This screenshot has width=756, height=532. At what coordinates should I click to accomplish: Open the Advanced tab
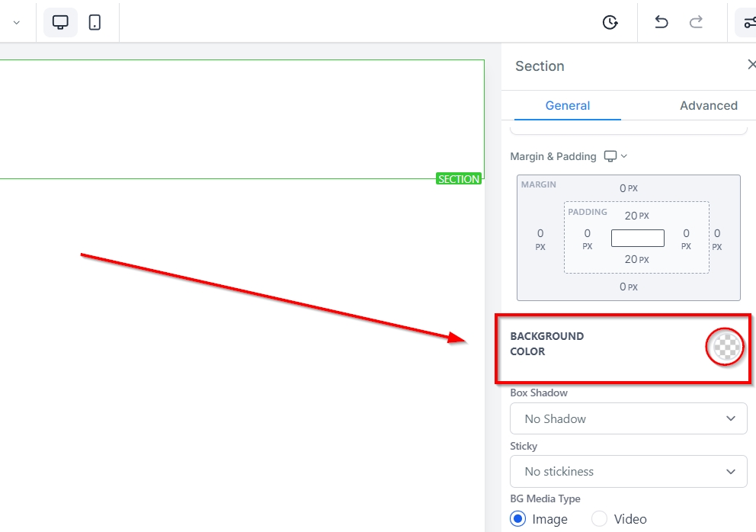[x=708, y=106]
